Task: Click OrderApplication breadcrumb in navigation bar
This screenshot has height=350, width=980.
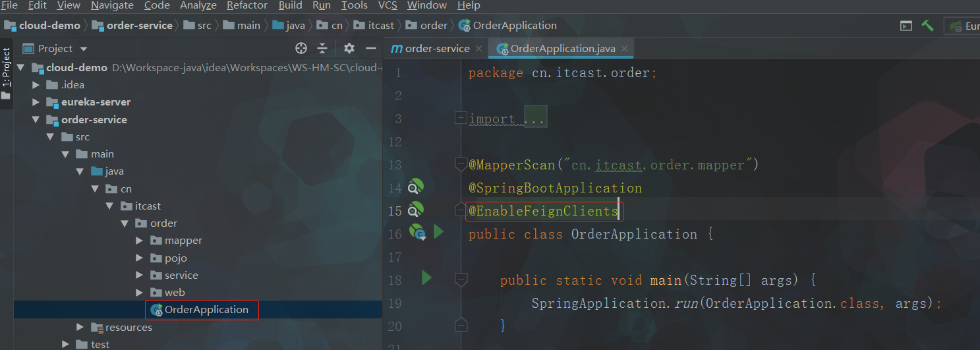Action: point(507,26)
